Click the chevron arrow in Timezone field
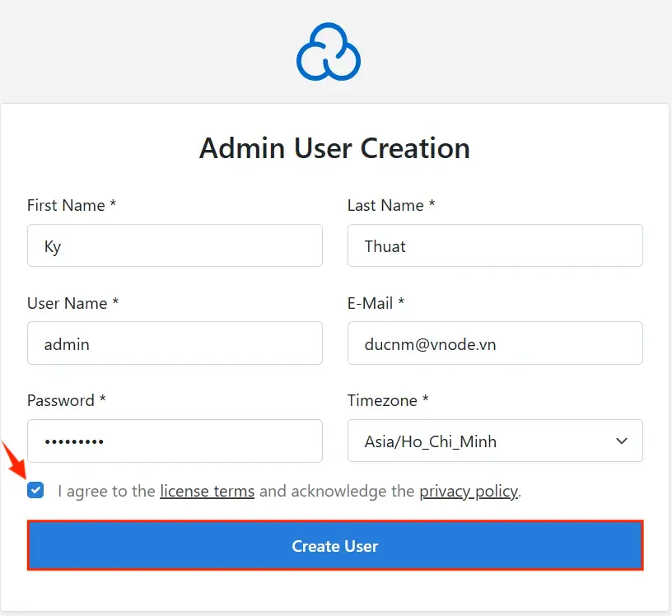 pyautogui.click(x=622, y=441)
